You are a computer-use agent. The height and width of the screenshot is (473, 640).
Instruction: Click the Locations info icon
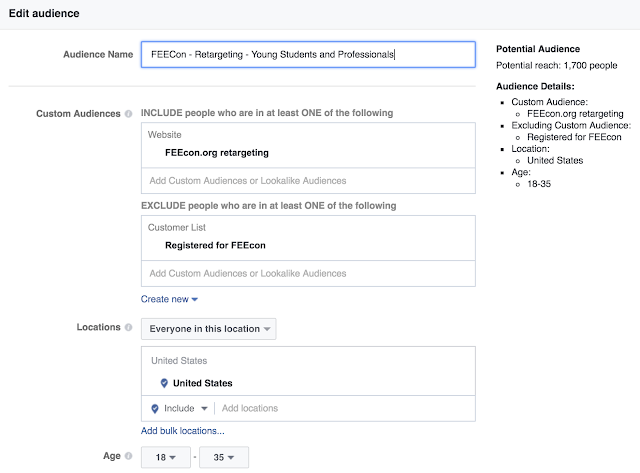point(128,327)
